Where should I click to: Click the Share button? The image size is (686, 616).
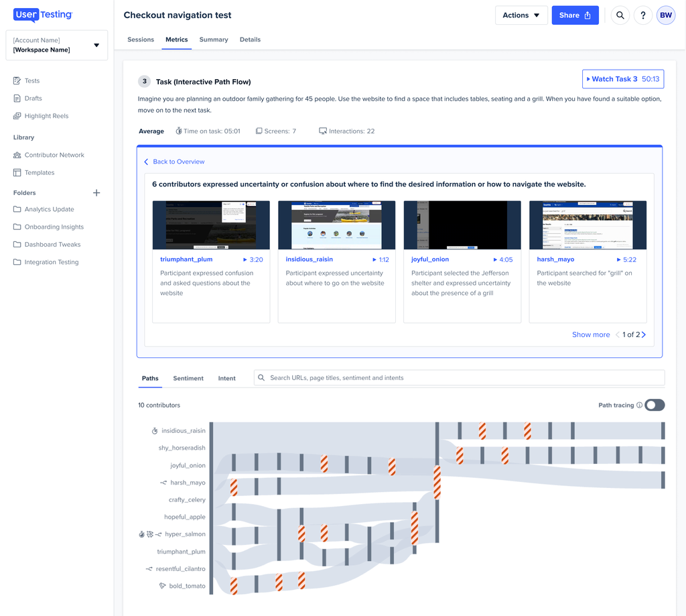(575, 15)
